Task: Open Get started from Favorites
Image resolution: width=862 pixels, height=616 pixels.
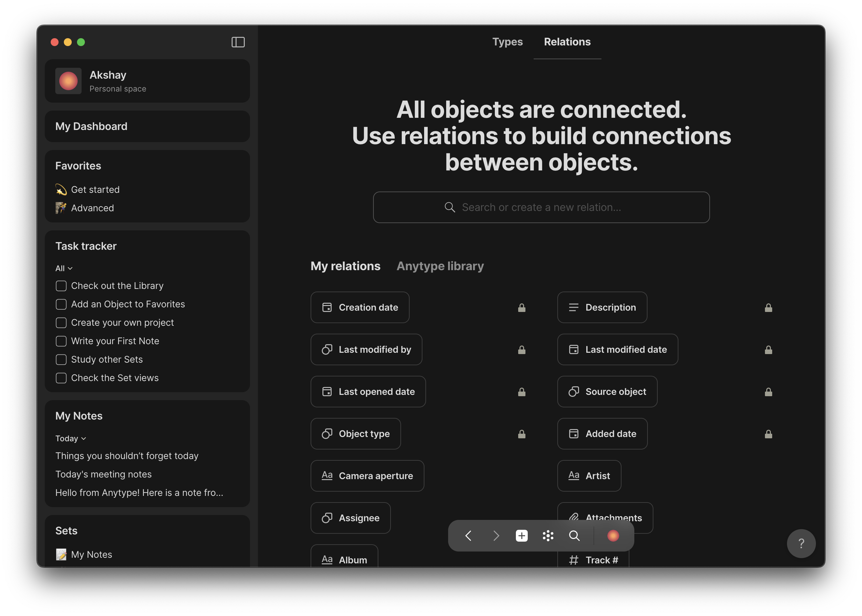Action: (95, 190)
